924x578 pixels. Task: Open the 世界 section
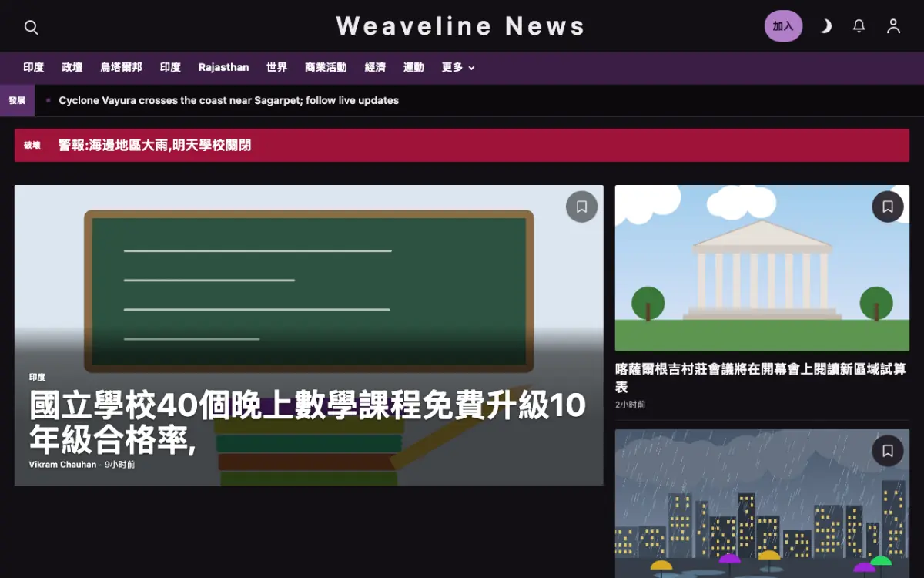click(x=276, y=68)
